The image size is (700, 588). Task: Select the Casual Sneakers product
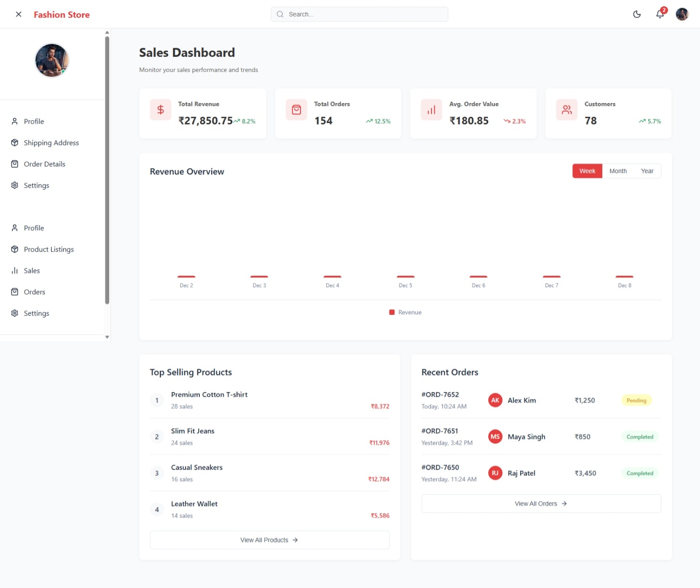click(x=197, y=467)
